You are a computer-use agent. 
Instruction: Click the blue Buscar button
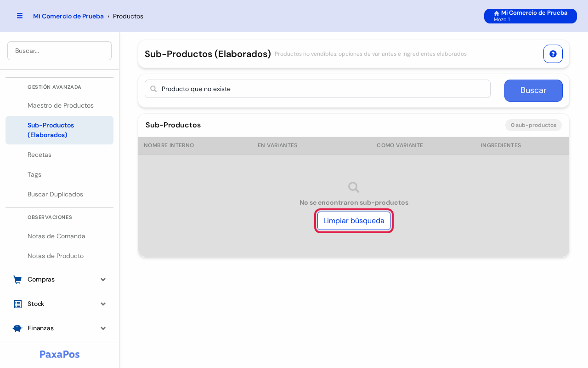[x=533, y=91]
